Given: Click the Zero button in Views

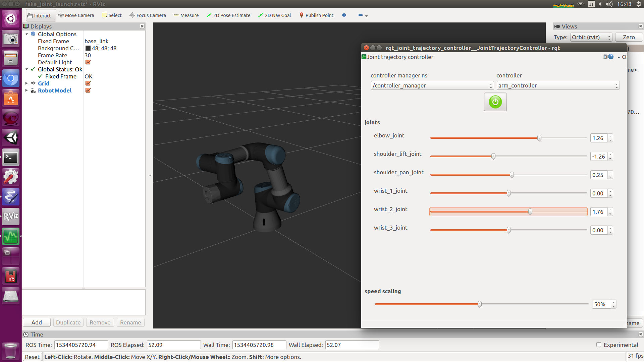Looking at the screenshot, I should coord(629,37).
